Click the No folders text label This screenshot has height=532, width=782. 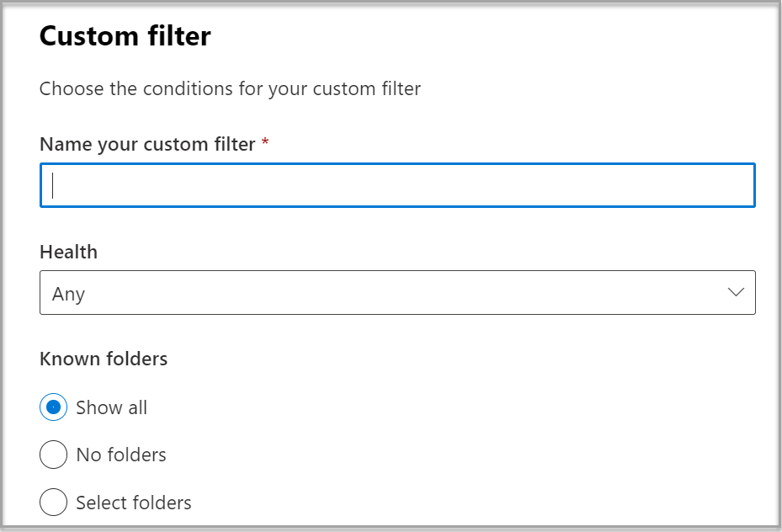click(120, 455)
